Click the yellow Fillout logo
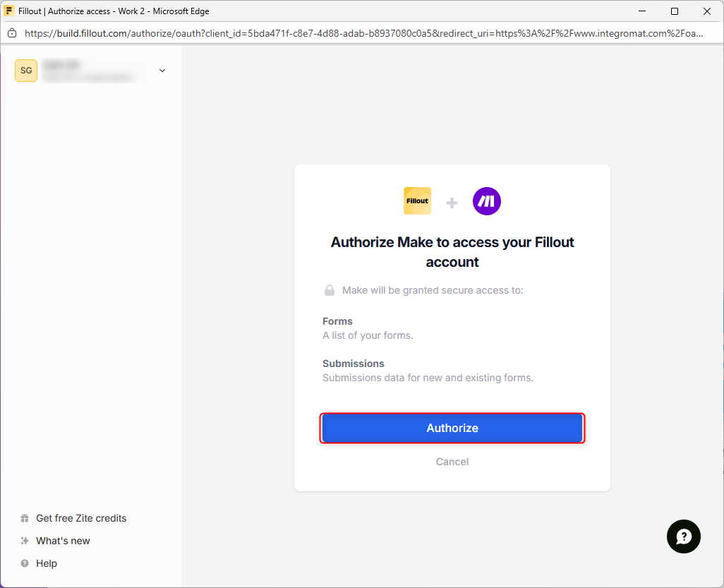 click(x=417, y=201)
